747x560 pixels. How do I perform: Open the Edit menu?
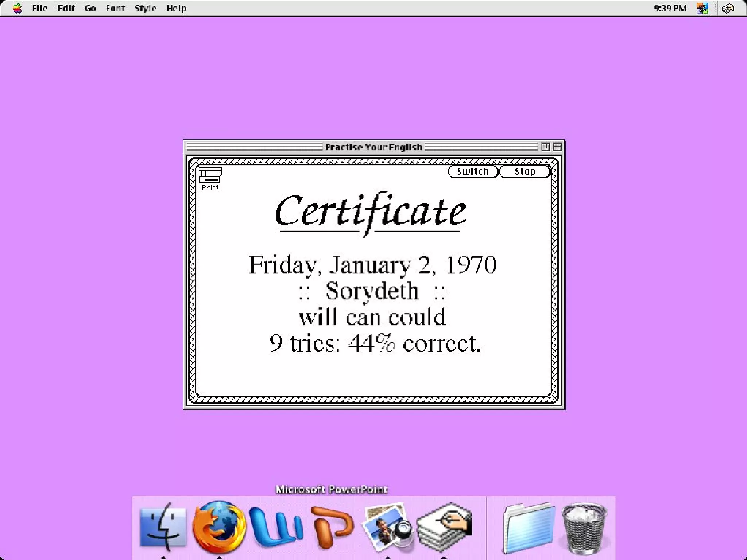point(66,8)
